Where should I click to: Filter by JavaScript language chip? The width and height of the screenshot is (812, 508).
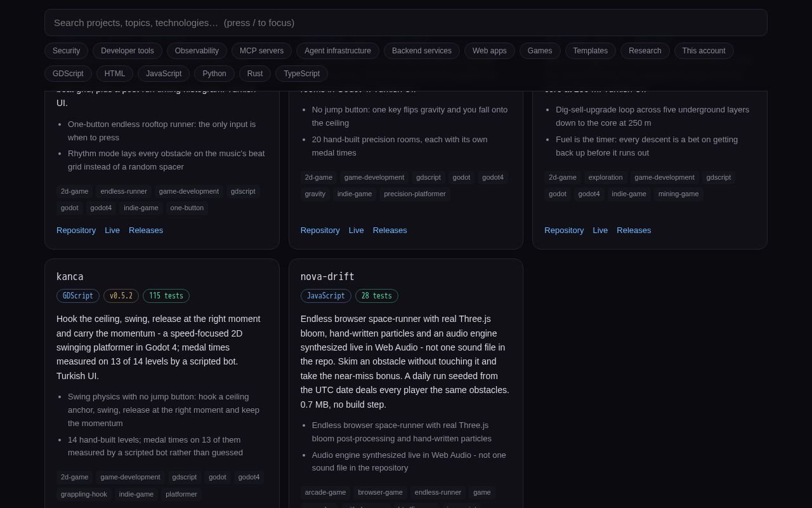point(164,74)
